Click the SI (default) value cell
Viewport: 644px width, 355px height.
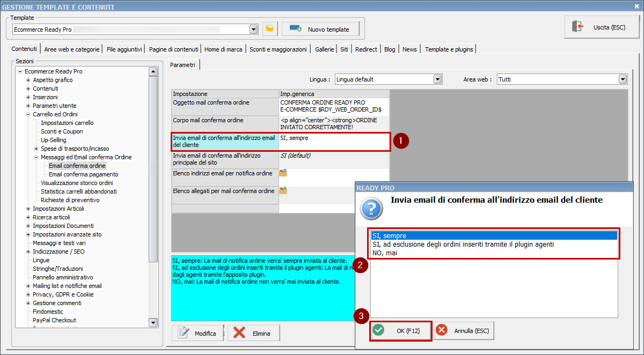coord(334,159)
